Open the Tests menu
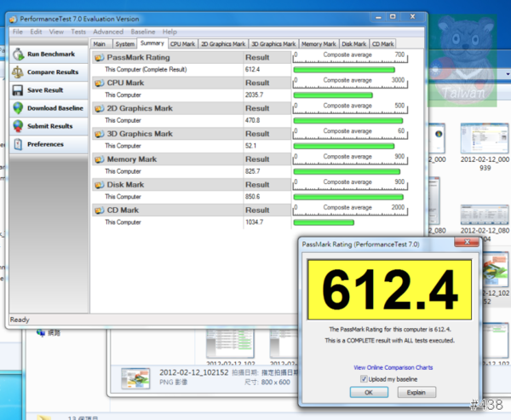Screen dimensions: 511x420 tap(78, 32)
